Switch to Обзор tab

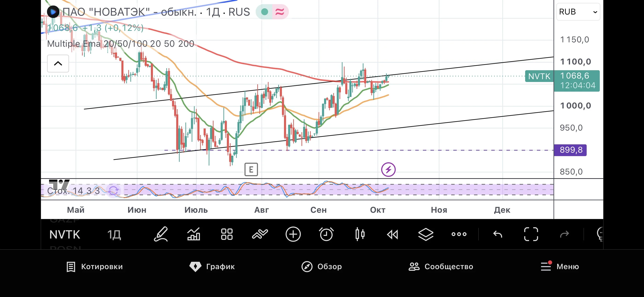coord(322,267)
